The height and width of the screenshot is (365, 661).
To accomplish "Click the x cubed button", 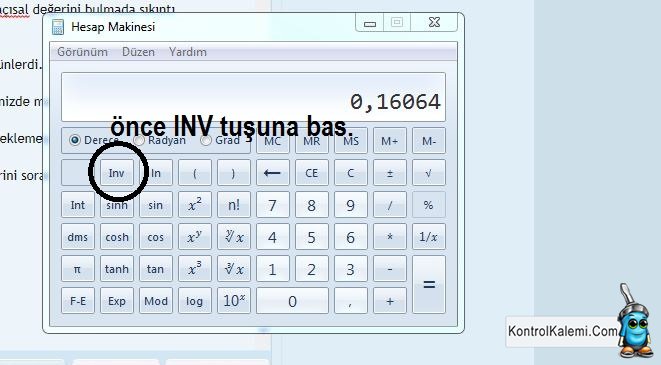I will 195,269.
